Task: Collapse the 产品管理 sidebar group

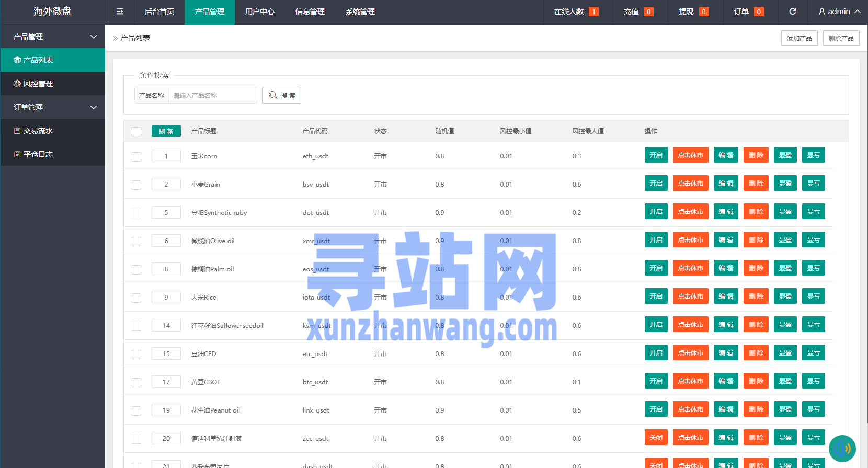Action: [52, 37]
